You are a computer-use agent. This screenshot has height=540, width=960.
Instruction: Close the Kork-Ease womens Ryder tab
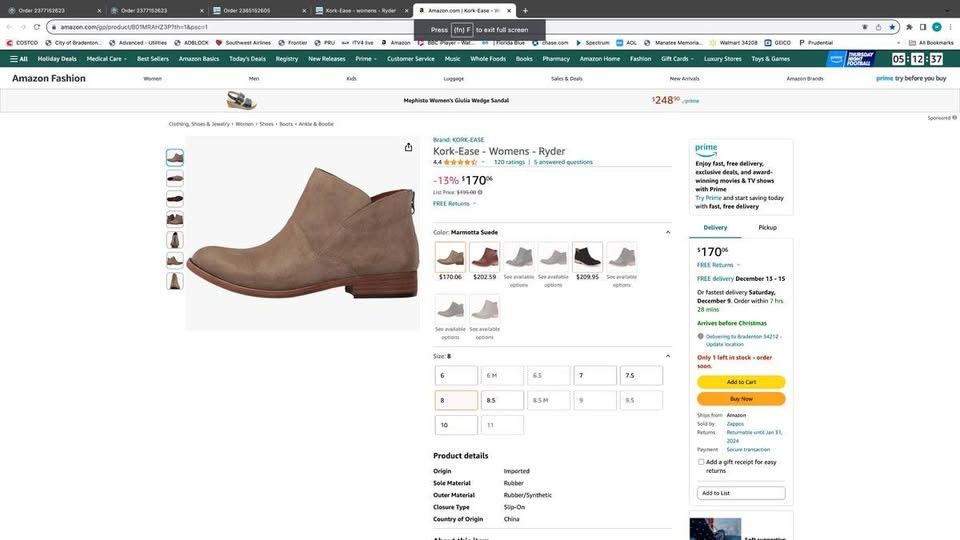coord(407,10)
